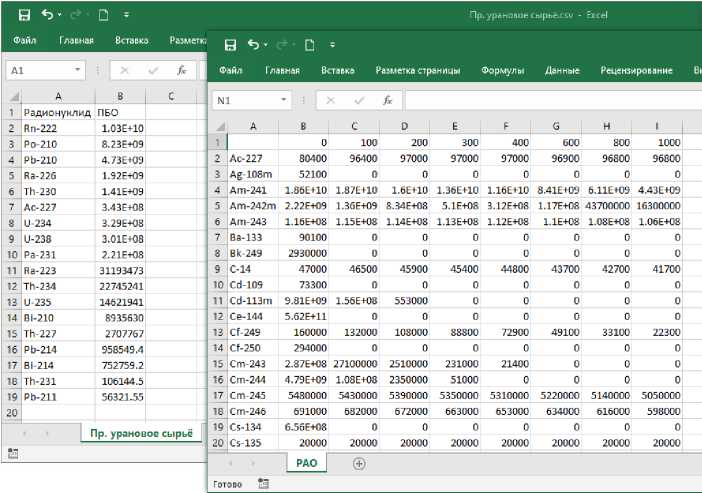Screen dimensions: 702x493
Task: Click macro record icon next to Готово
Action: tap(263, 484)
